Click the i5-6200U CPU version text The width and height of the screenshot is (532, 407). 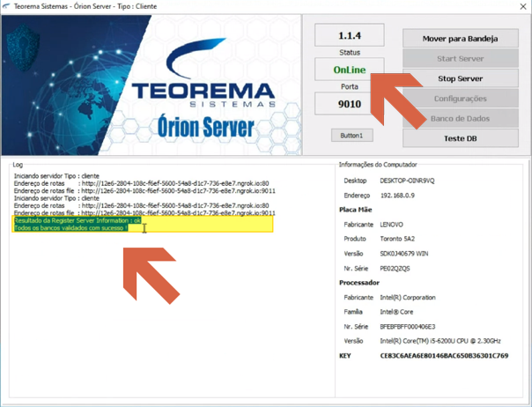tap(440, 341)
